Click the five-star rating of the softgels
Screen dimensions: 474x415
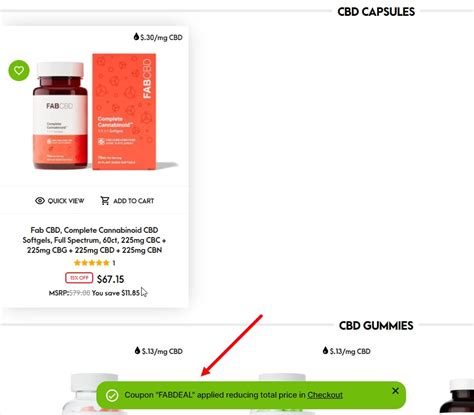pyautogui.click(x=92, y=263)
